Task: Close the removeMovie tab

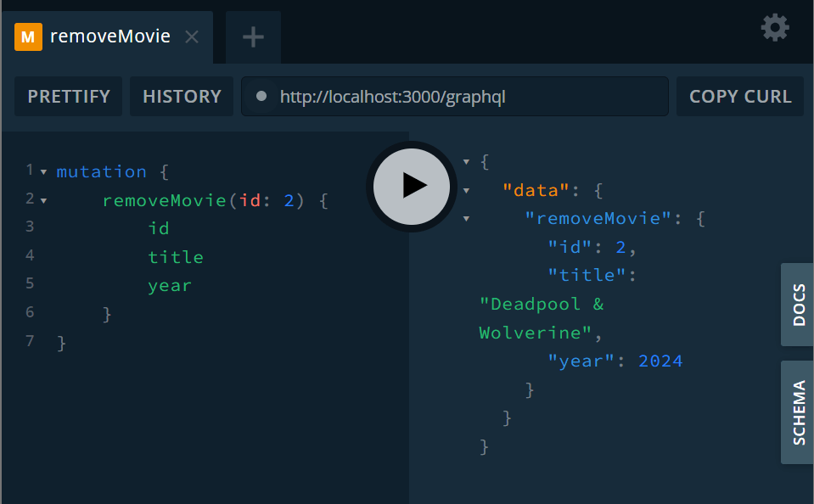Action: pos(192,36)
